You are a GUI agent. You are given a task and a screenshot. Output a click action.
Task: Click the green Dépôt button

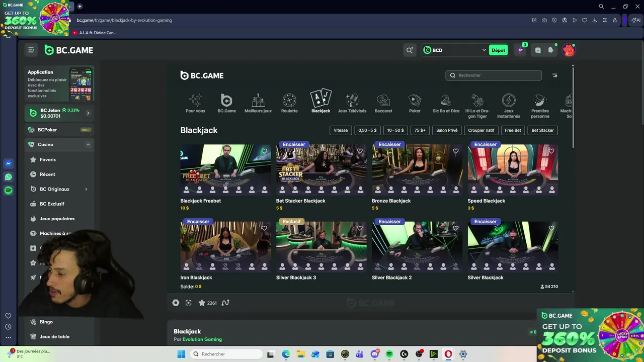(x=498, y=50)
